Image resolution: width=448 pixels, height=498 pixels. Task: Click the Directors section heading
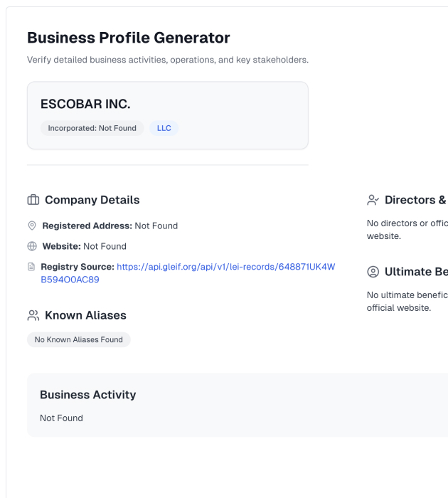[x=415, y=200]
